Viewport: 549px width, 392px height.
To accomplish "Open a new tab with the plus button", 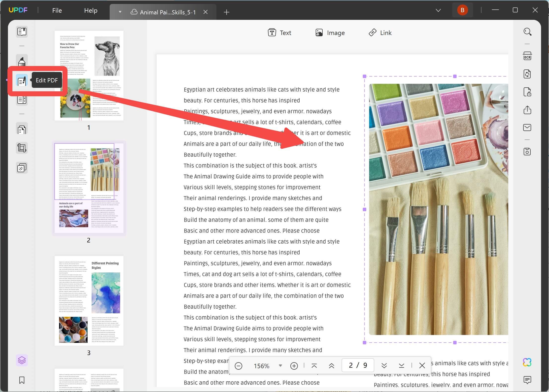I will 226,12.
